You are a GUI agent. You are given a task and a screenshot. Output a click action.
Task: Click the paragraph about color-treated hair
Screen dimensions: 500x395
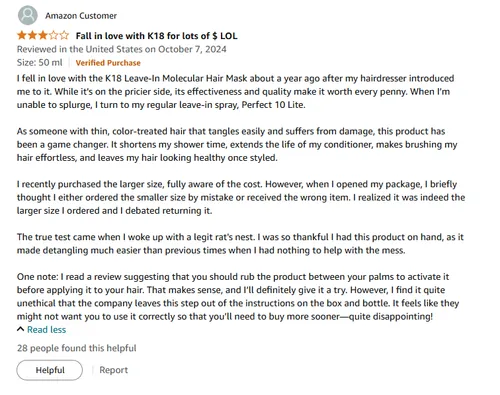[x=237, y=144]
